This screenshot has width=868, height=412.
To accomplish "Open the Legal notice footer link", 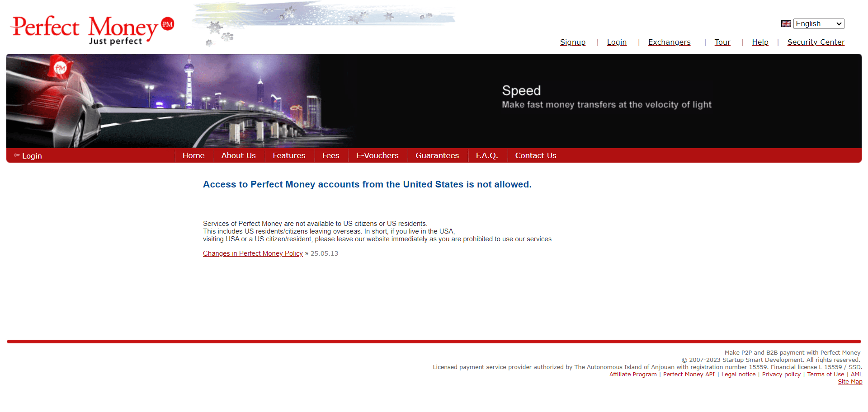I will tap(738, 375).
